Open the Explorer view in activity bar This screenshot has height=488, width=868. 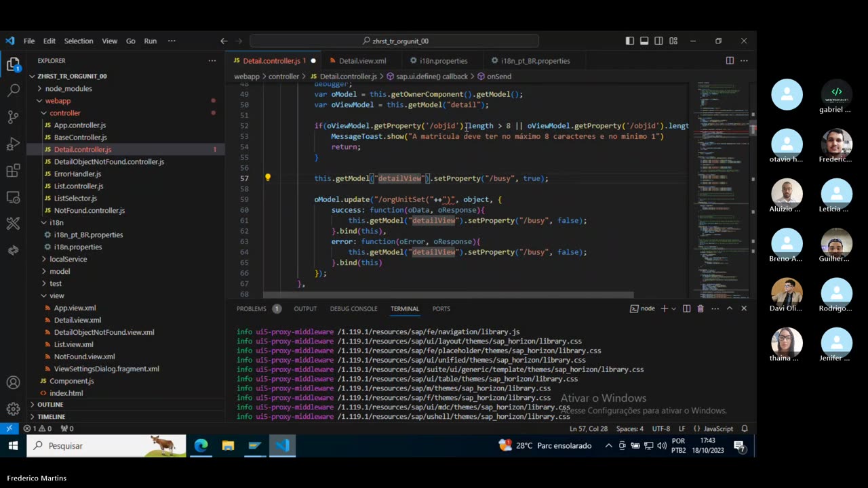(x=13, y=64)
